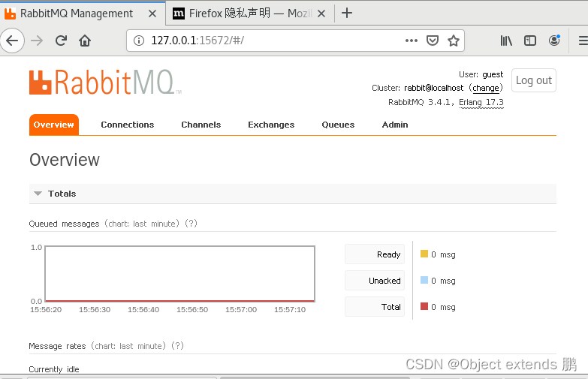Viewport: 588px width, 379px height.
Task: Click the Overview page heading
Action: (65, 160)
